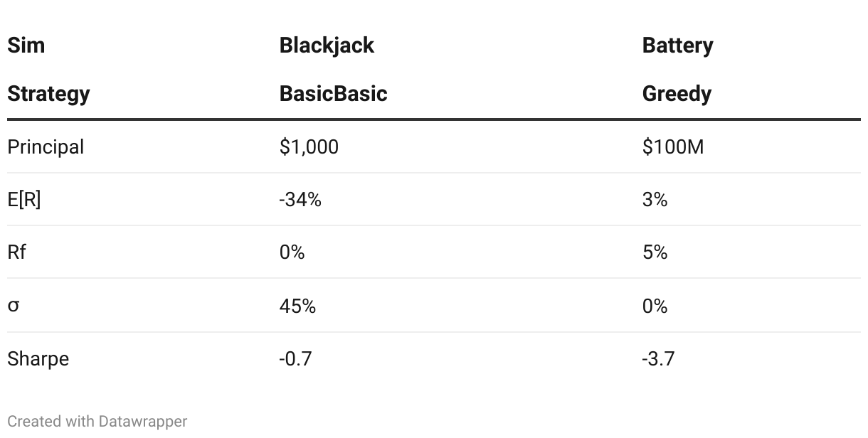Click the -3.7 Sharpe value

[x=657, y=359]
